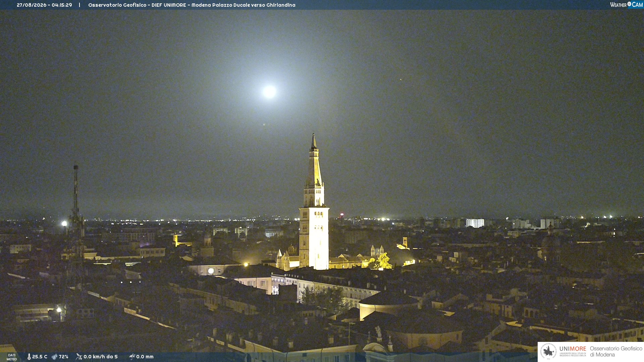
Task: Click the bright moon in sky
Action: coord(269,92)
